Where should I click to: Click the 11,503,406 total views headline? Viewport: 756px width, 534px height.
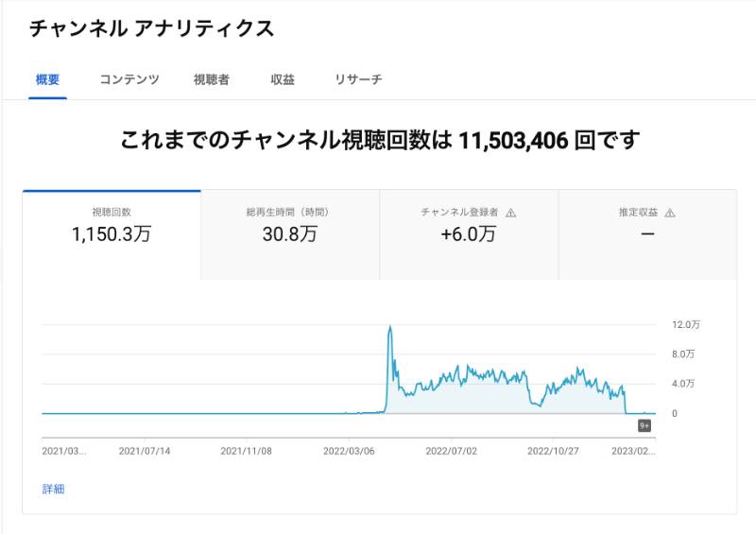click(x=513, y=141)
